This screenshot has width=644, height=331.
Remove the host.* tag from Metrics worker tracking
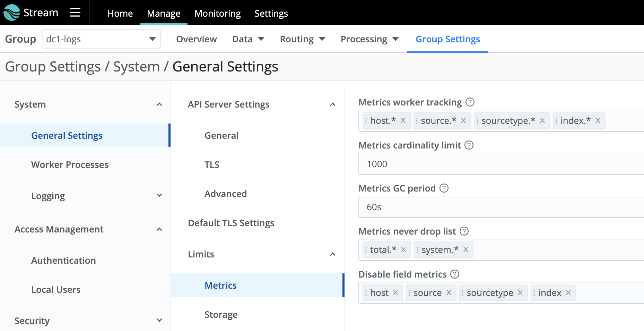click(403, 120)
